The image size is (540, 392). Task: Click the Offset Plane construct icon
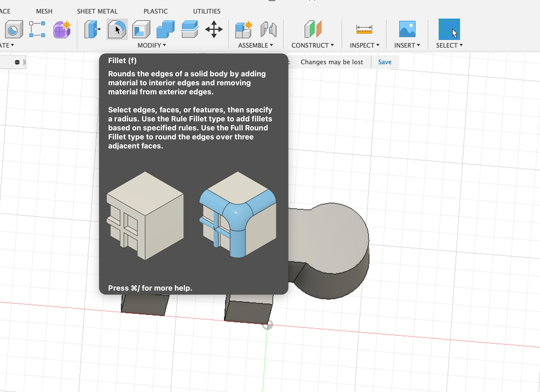313,29
